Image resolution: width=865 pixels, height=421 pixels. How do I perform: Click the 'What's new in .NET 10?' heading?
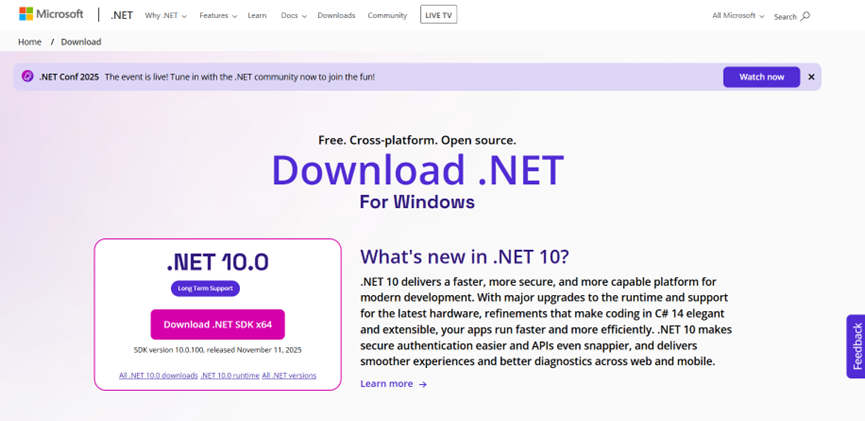click(x=464, y=257)
